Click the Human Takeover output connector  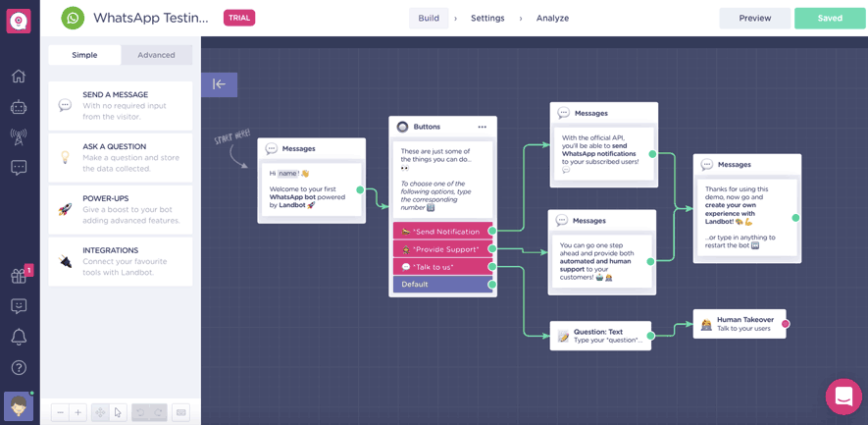[x=786, y=324]
